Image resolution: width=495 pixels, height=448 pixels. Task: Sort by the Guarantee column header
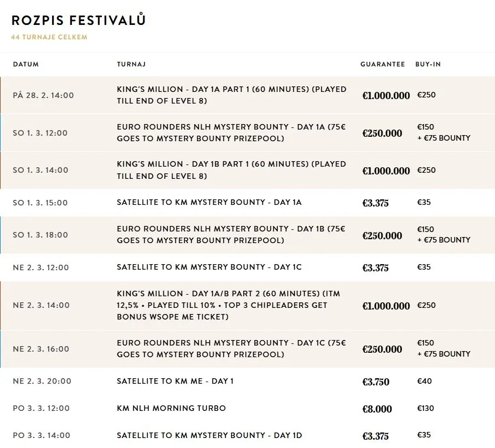(x=383, y=64)
